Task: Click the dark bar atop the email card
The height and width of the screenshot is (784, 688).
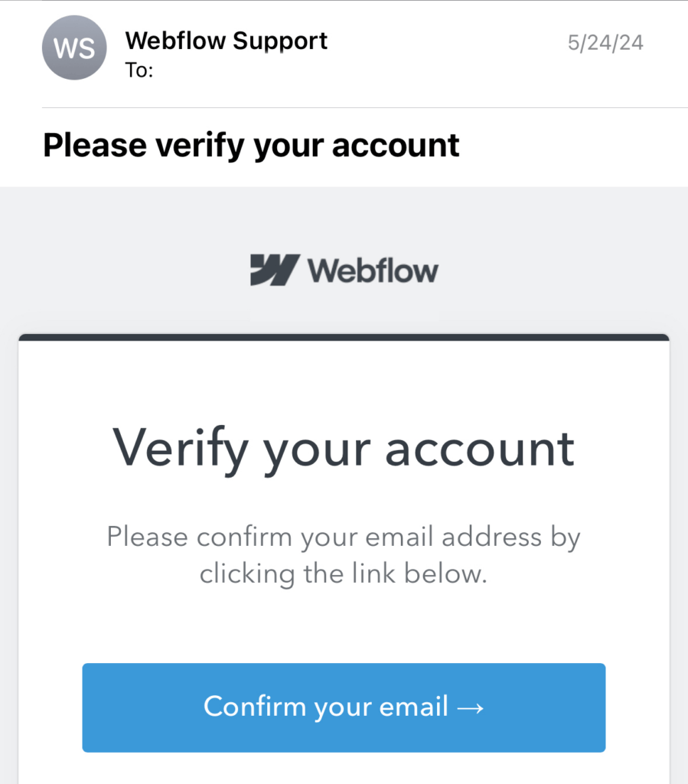Action: pyautogui.click(x=344, y=335)
